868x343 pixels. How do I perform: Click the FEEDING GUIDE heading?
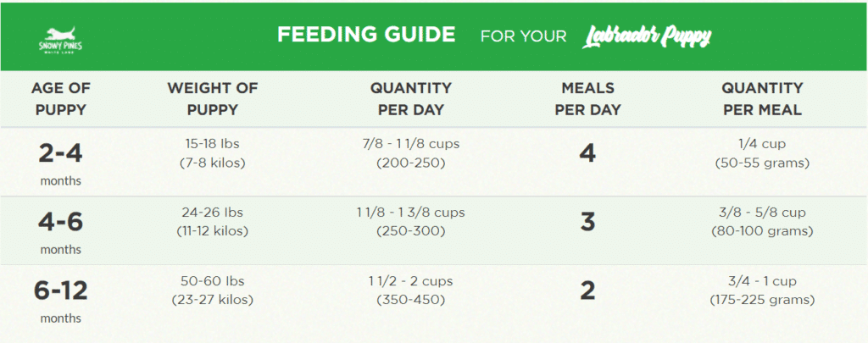[x=366, y=36]
